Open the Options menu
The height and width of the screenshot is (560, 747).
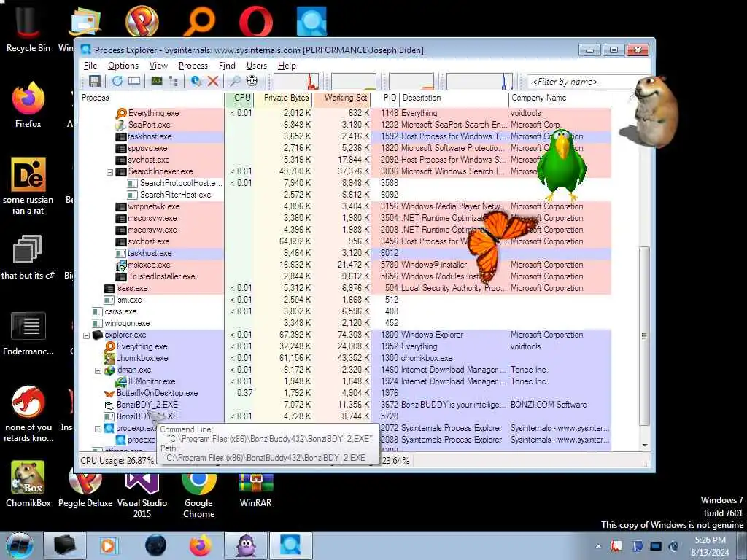pos(123,66)
